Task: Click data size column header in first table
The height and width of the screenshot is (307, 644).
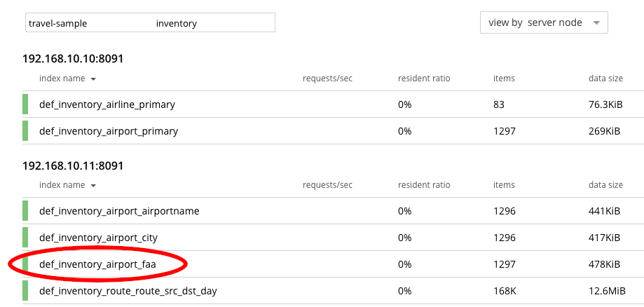Action: (x=605, y=78)
